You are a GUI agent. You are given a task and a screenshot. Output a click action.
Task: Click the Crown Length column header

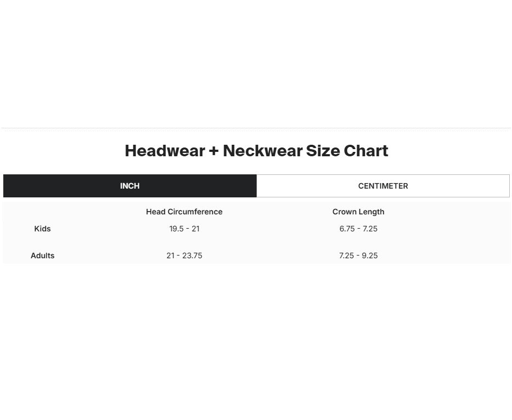coord(358,212)
